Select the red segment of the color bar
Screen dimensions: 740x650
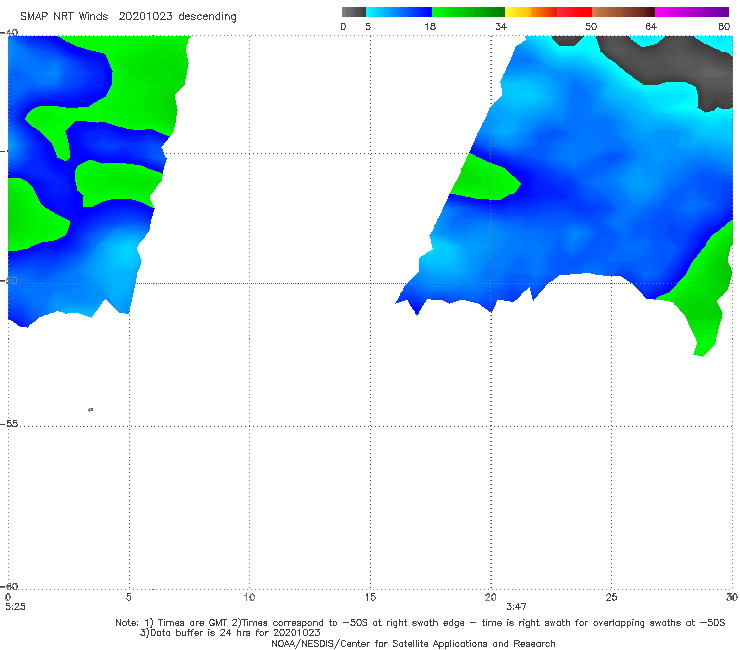[x=574, y=12]
